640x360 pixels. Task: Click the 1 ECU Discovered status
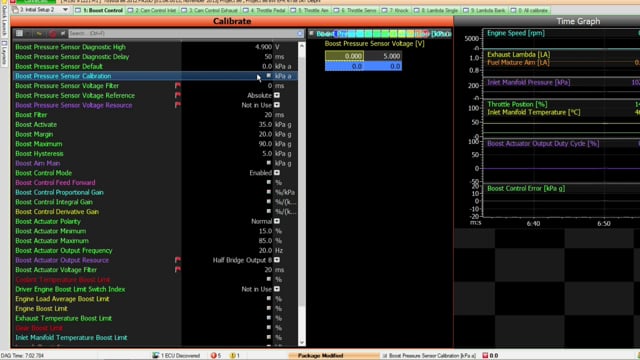pyautogui.click(x=176, y=356)
